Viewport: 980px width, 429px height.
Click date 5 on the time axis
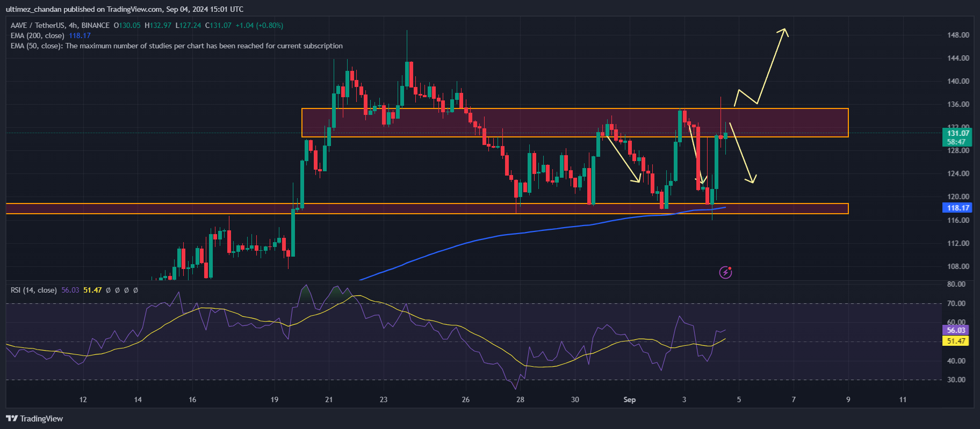[x=739, y=399]
